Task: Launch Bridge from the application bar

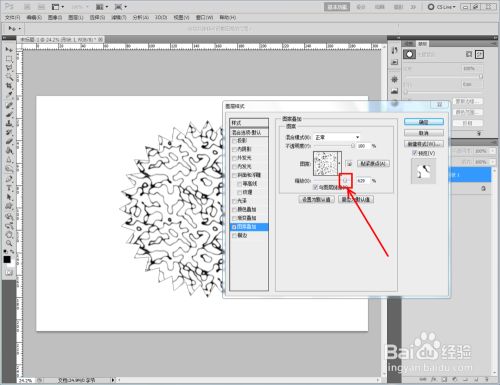Action: (27, 7)
